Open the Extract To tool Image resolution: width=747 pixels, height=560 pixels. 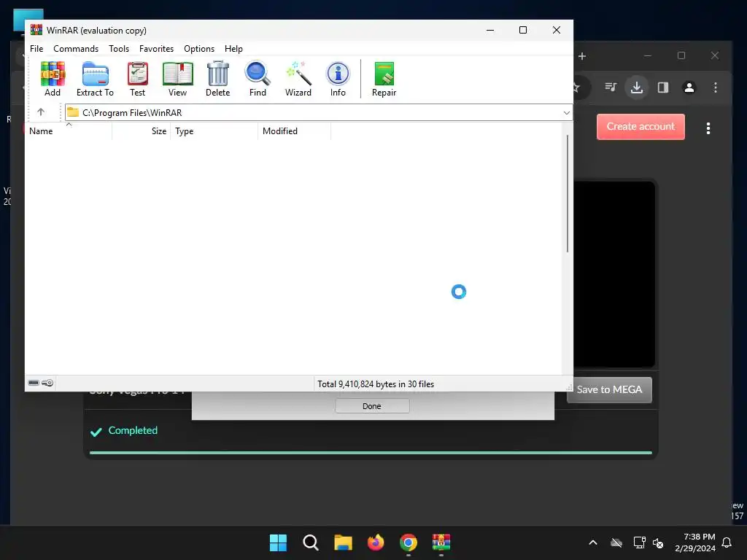click(x=96, y=79)
